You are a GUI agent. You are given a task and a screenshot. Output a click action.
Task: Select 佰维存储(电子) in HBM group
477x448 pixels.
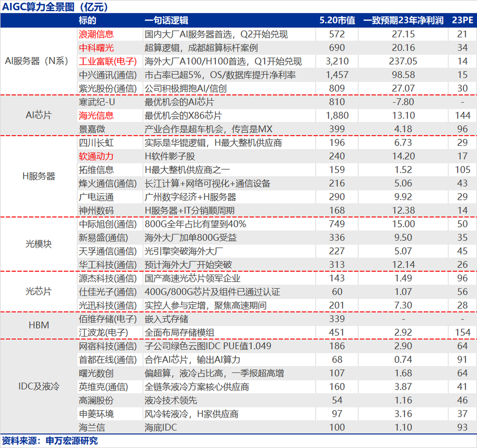coord(108,319)
